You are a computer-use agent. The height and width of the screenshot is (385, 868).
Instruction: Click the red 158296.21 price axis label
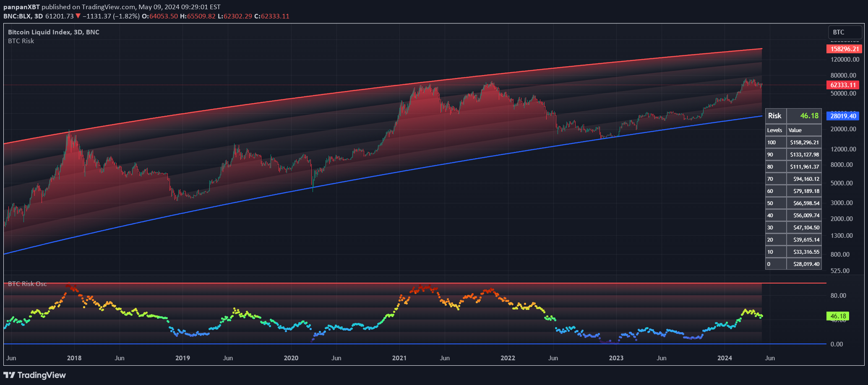click(x=844, y=49)
